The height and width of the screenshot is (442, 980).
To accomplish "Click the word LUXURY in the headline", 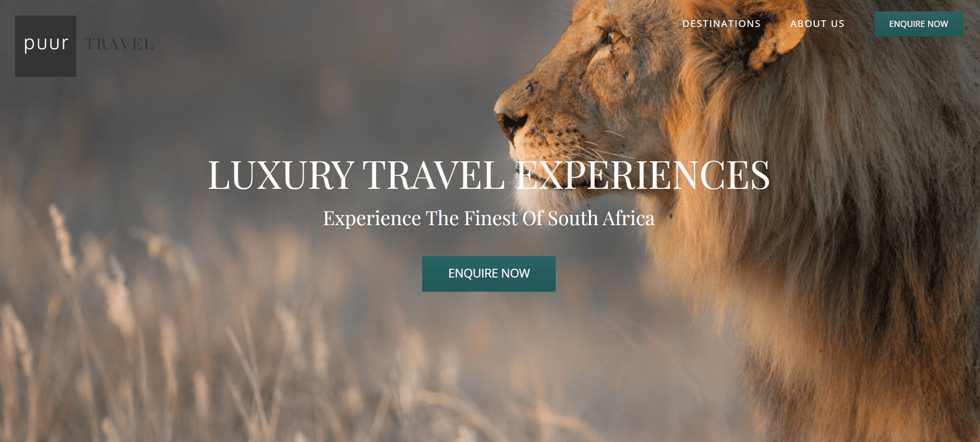I will pos(281,175).
